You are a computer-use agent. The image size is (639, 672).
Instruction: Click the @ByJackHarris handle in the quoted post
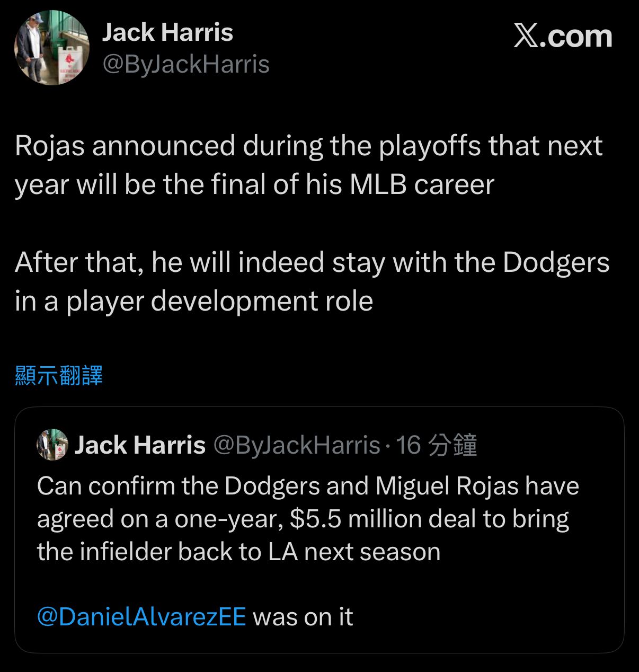click(297, 445)
